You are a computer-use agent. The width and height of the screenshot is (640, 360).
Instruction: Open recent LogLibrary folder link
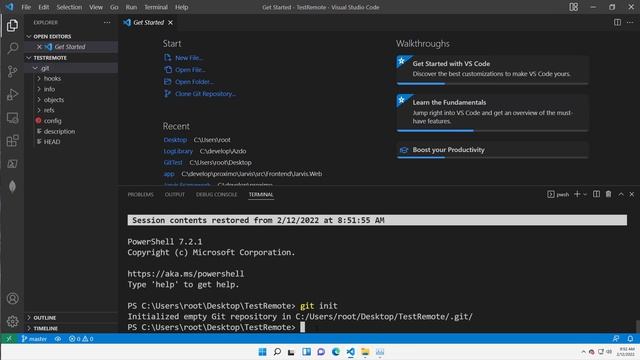(178, 151)
